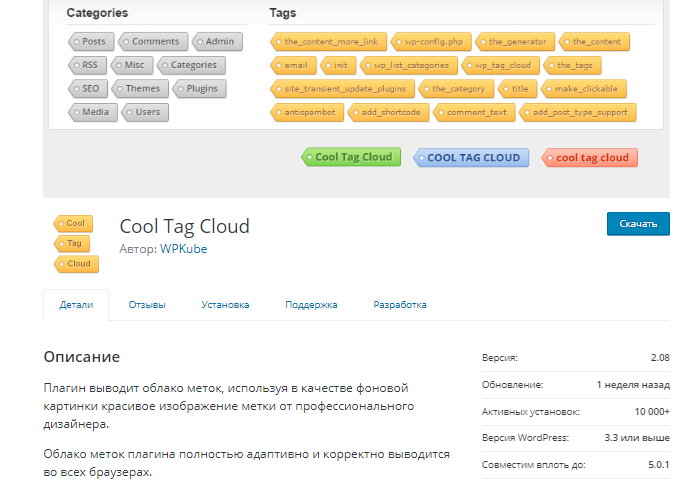Click the Themes category tag
Screen dimensions: 693x485
coord(140,88)
